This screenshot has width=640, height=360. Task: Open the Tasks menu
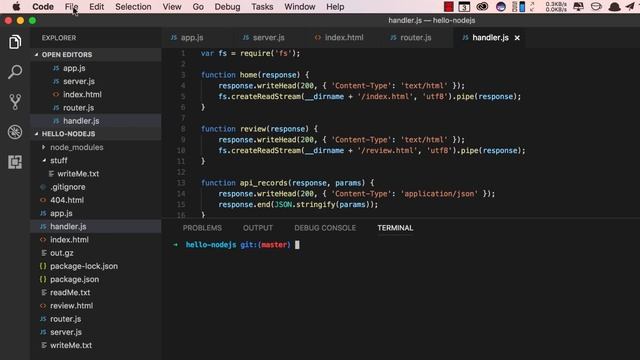pos(262,7)
